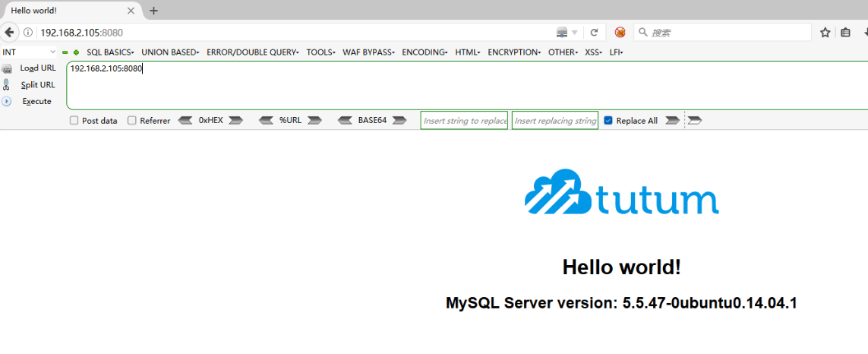Open the bookmarks list icon
The width and height of the screenshot is (868, 354).
(845, 33)
